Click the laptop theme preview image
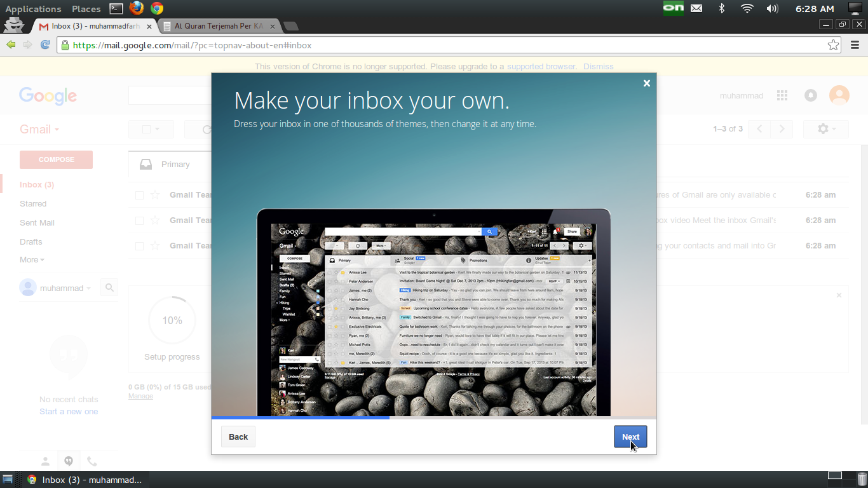This screenshot has height=488, width=868. coord(434,313)
